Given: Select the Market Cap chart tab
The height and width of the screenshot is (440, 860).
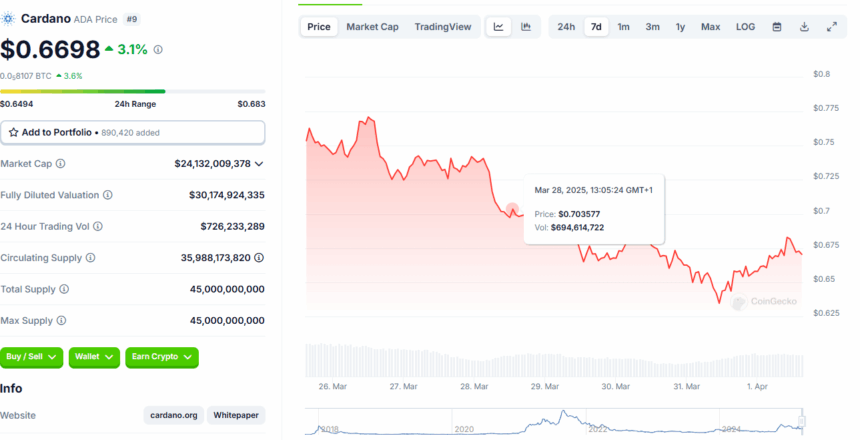Looking at the screenshot, I should tap(372, 27).
